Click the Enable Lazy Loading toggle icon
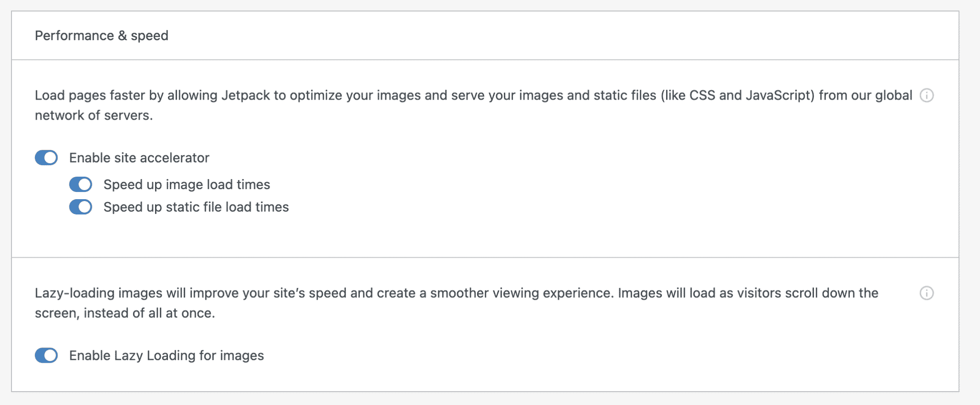Viewport: 980px width, 405px height. [x=45, y=356]
